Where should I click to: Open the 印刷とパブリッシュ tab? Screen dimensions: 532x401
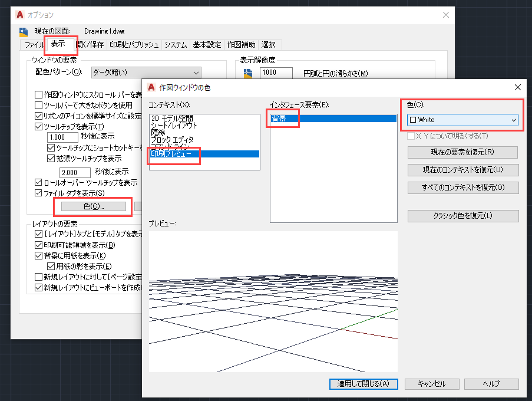click(x=134, y=45)
